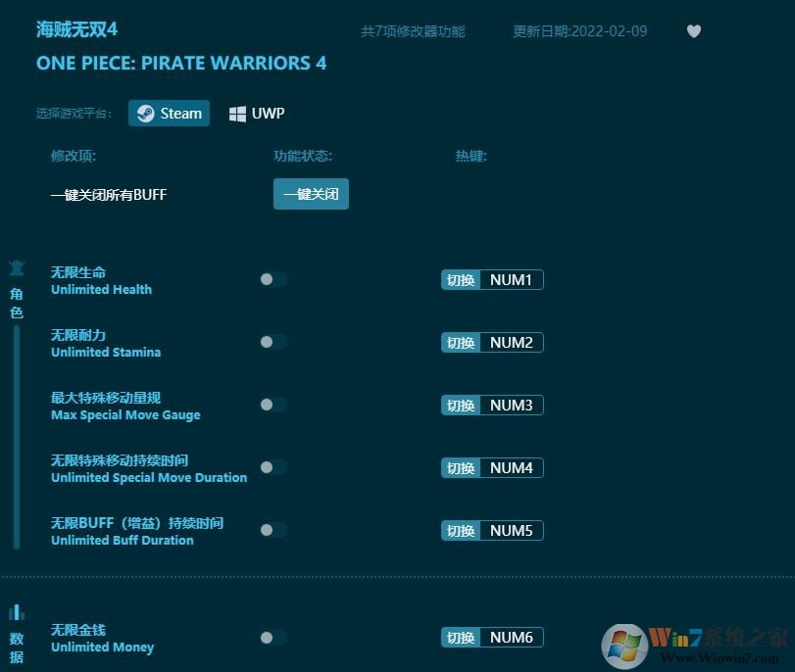
Task: Enable the Unlimited Health toggle
Action: coord(273,279)
